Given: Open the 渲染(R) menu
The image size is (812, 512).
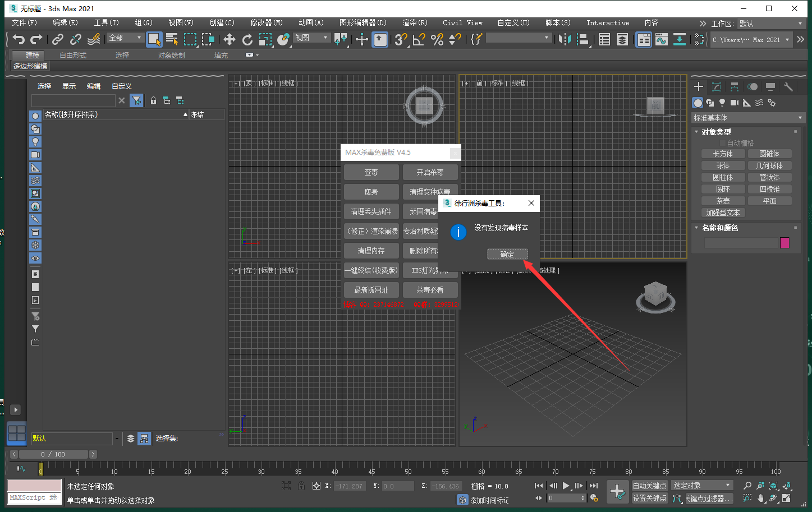Looking at the screenshot, I should click(415, 23).
